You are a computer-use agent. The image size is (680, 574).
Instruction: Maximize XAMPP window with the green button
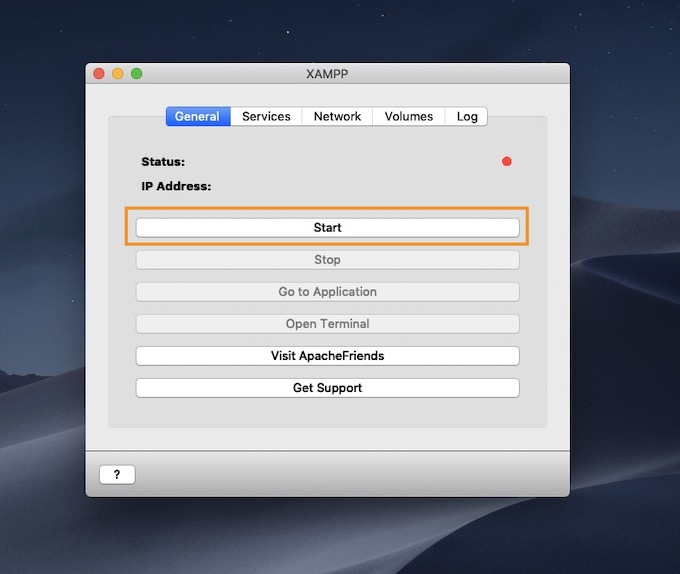pos(137,74)
